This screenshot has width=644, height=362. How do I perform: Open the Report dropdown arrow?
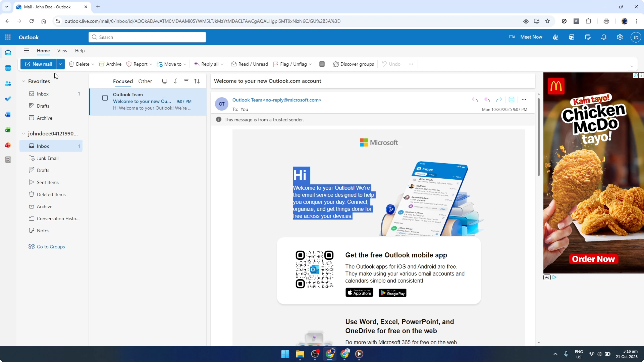tap(151, 64)
